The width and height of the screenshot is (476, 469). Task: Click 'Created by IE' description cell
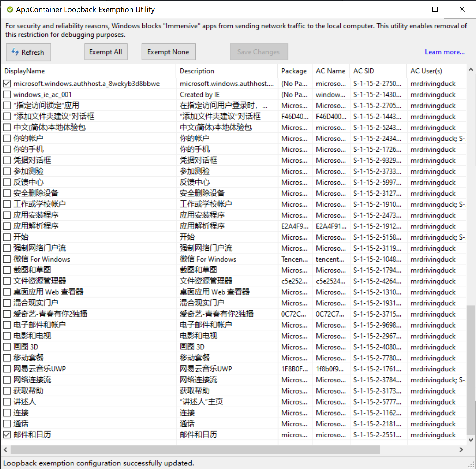coord(200,95)
